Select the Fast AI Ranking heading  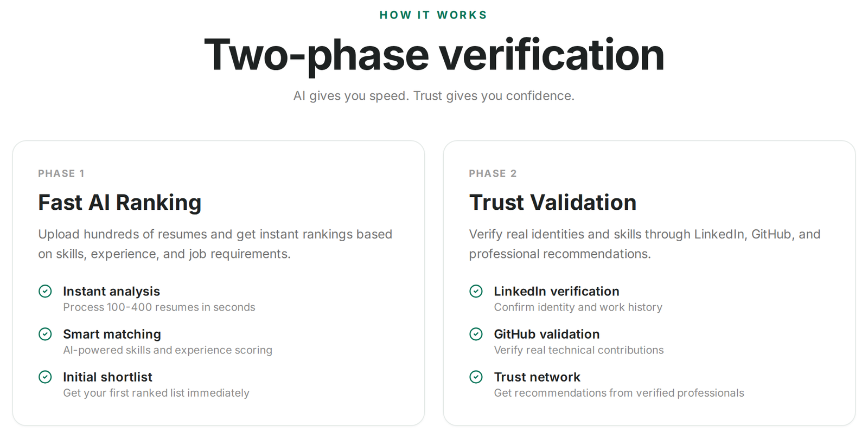pyautogui.click(x=120, y=203)
